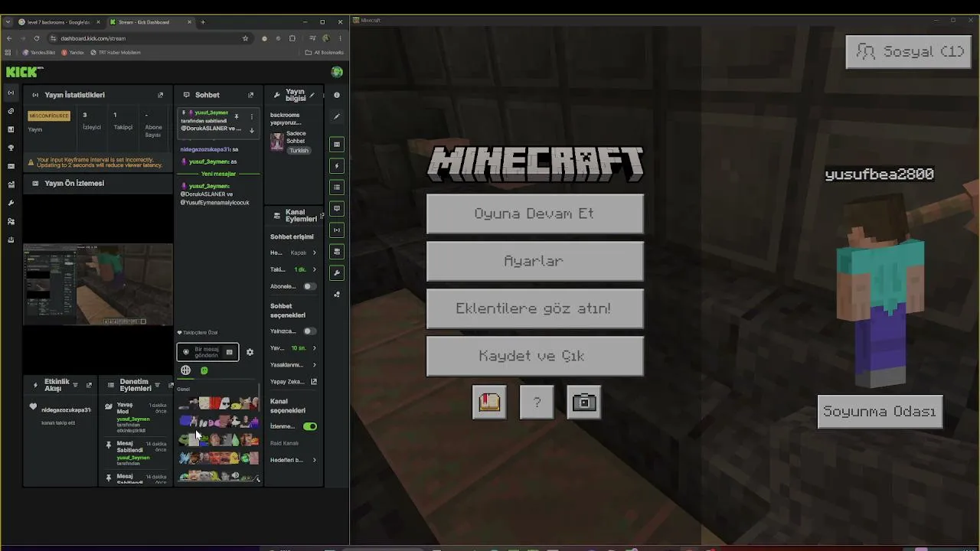This screenshot has width=980, height=551.
Task: Bookmark the page with the star icon
Action: point(245,38)
